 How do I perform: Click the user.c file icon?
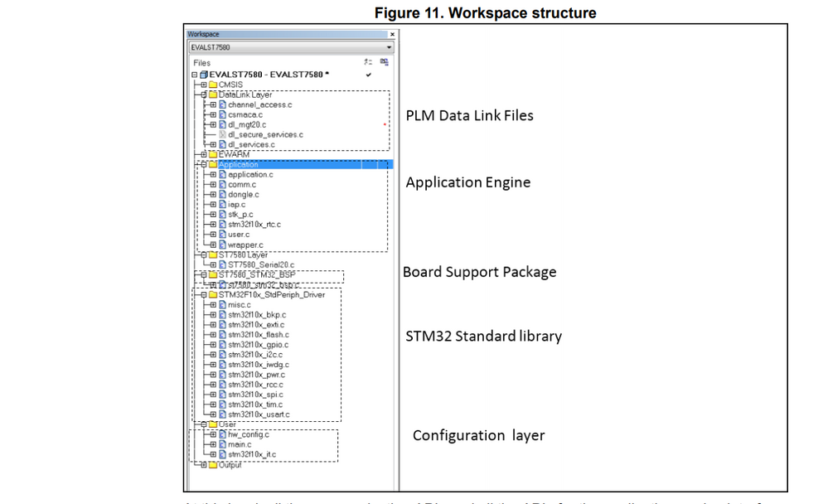coord(222,235)
